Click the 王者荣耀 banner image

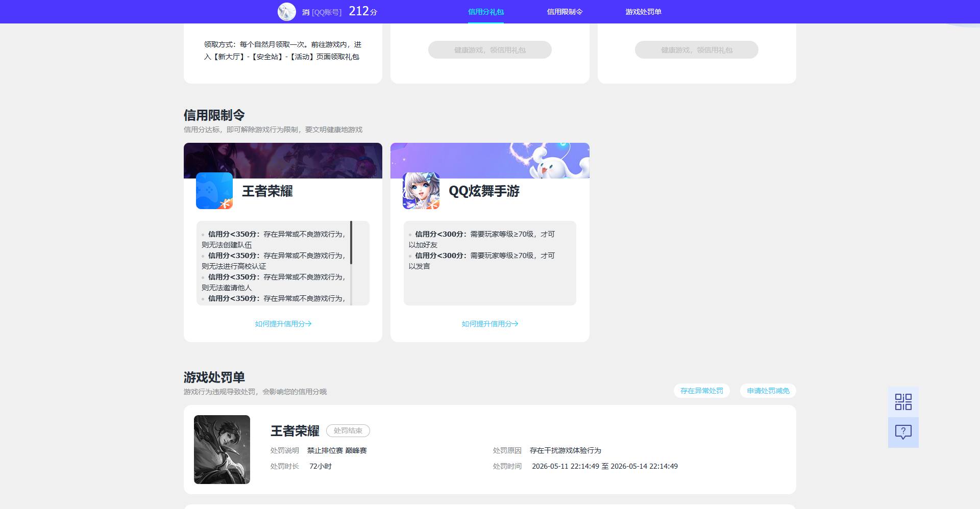click(283, 161)
